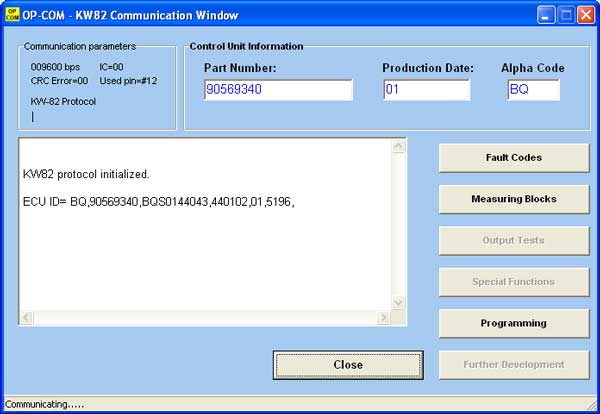Click the log's vertical scrollbar up arrow
This screenshot has width=600, height=414.
[398, 147]
